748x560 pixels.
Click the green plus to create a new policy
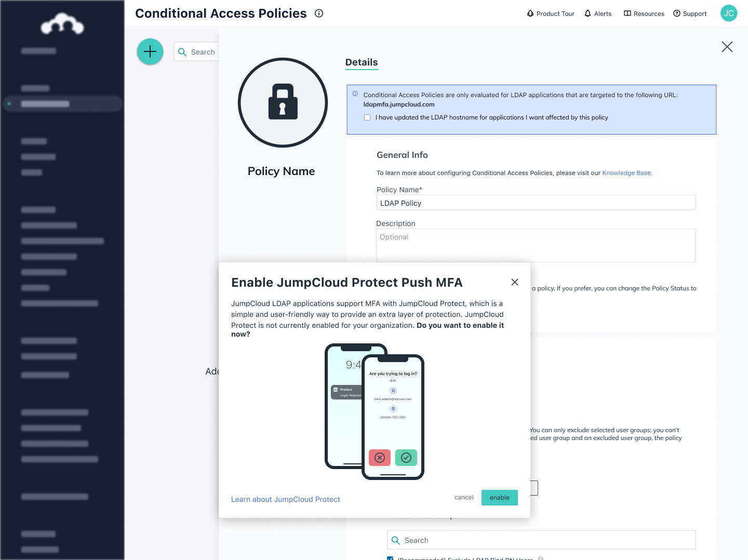[150, 51]
